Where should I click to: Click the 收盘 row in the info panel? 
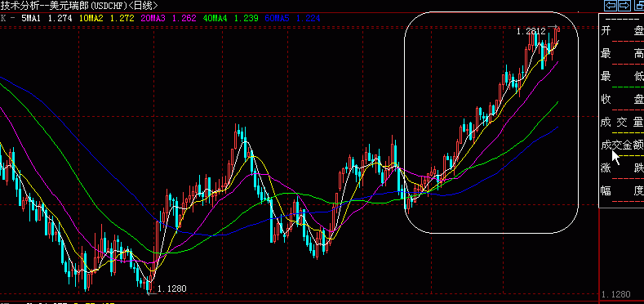(x=622, y=100)
